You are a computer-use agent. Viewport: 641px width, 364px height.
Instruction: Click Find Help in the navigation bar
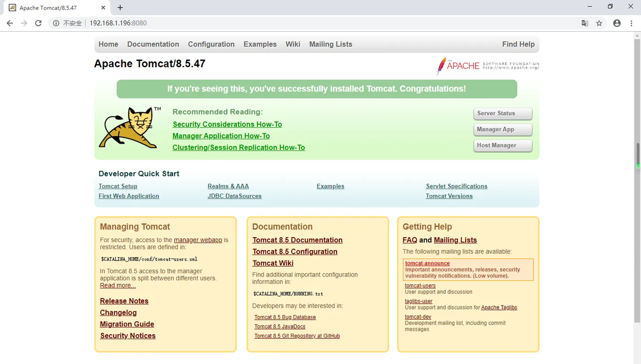[x=518, y=44]
